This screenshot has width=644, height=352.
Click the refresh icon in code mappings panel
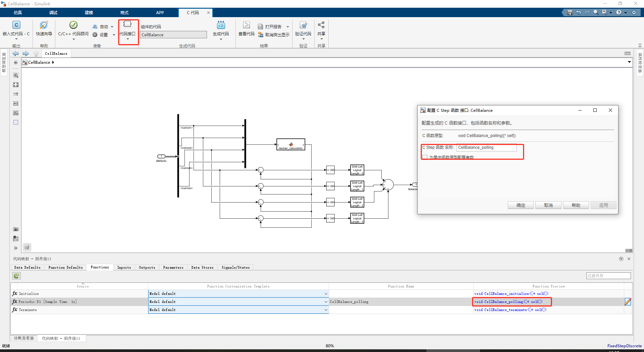pyautogui.click(x=16, y=275)
